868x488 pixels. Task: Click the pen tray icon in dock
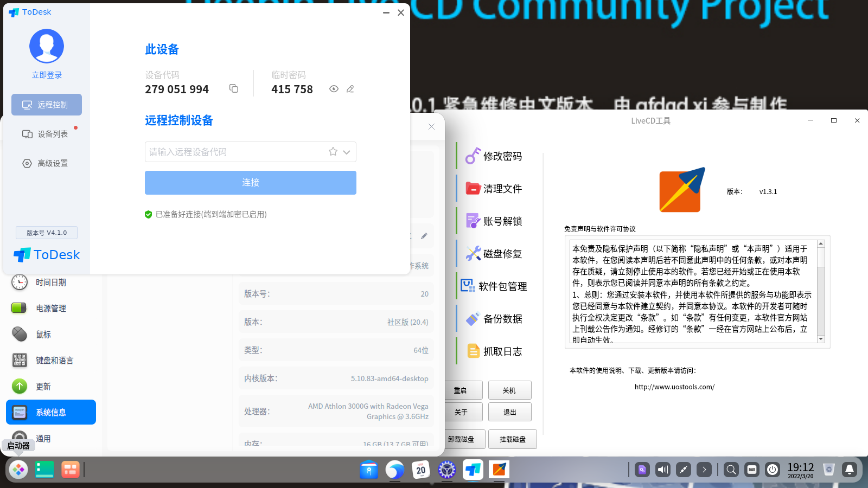[684, 470]
